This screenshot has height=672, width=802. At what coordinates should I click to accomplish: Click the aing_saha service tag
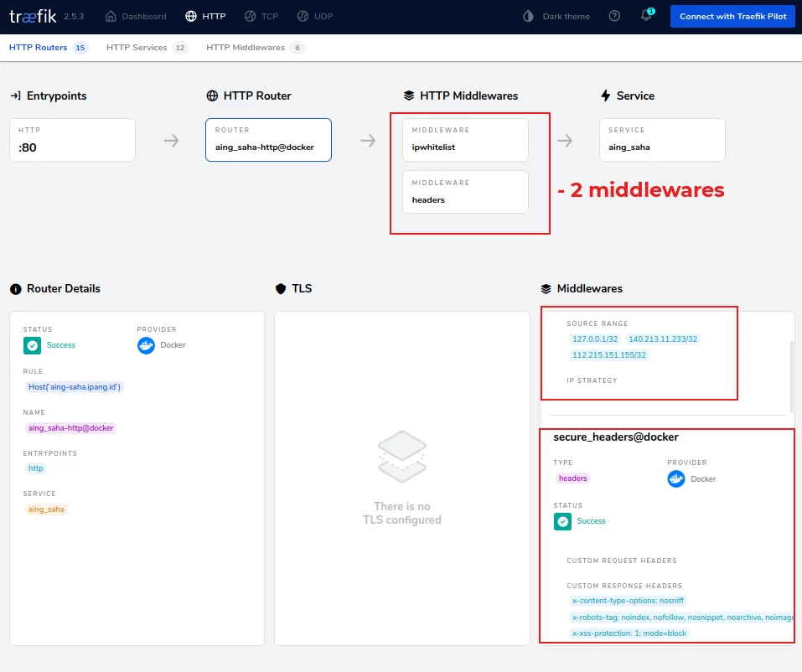pyautogui.click(x=46, y=509)
